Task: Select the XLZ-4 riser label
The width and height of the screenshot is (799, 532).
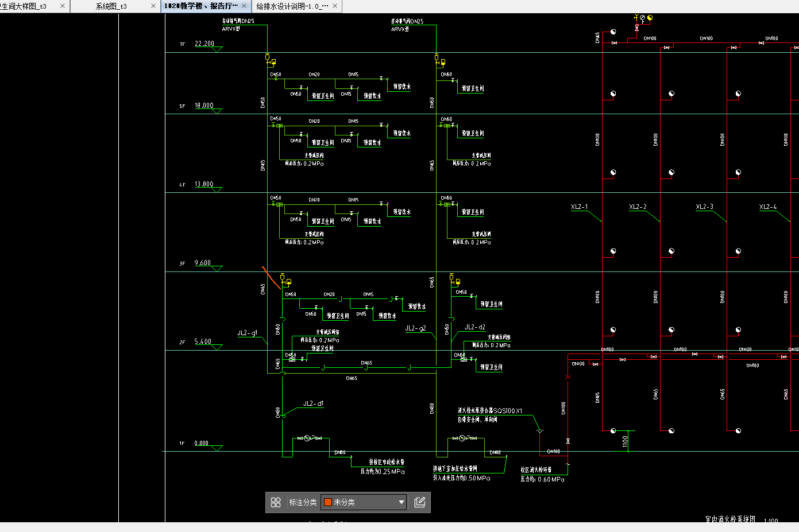Action: tap(768, 207)
